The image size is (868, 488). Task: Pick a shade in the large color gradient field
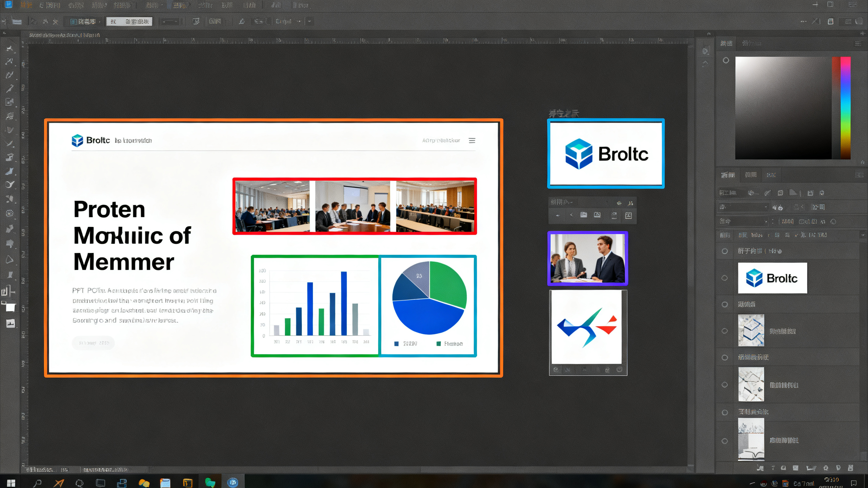tap(783, 108)
